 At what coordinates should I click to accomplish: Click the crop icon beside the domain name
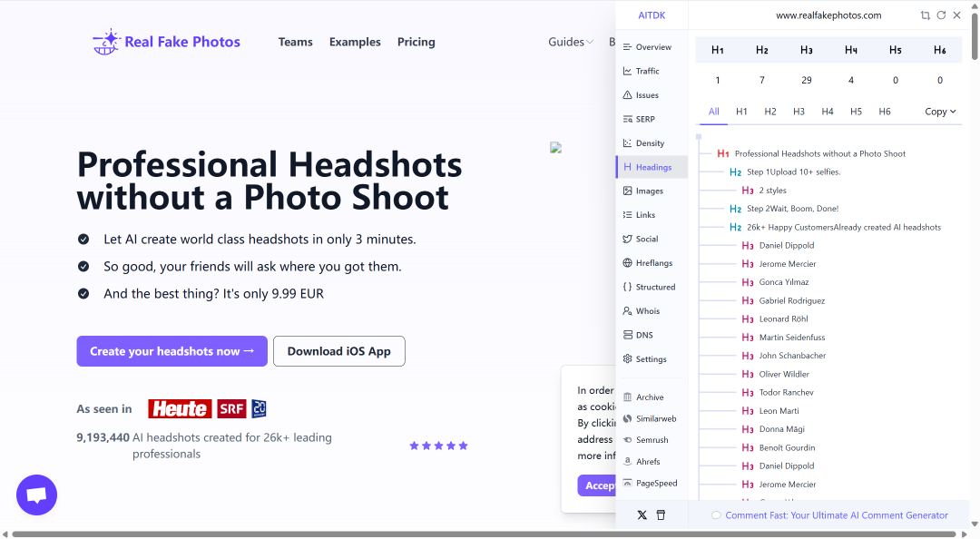coord(925,15)
